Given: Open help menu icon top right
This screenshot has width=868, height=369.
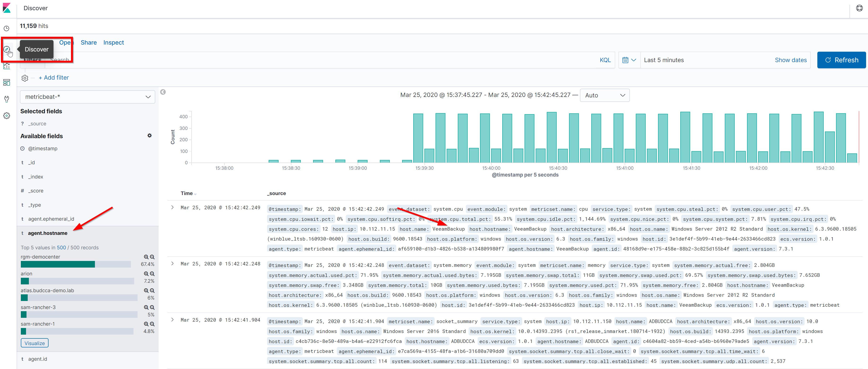Looking at the screenshot, I should [859, 9].
